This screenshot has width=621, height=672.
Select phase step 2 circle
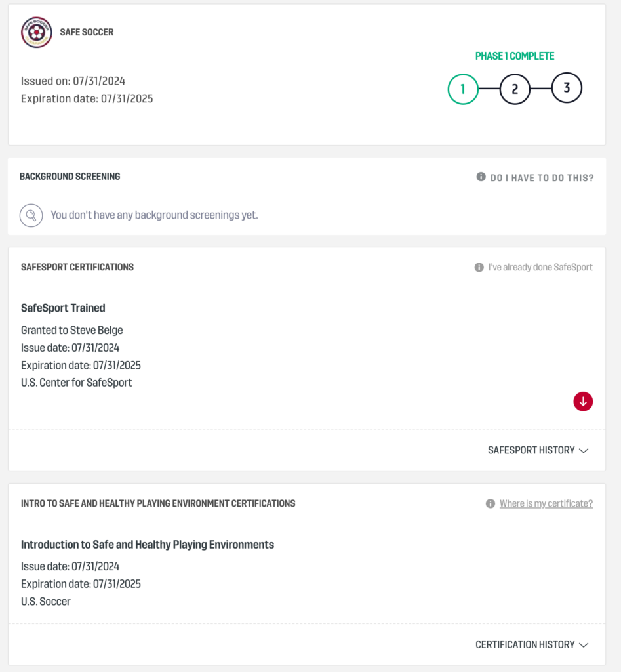pyautogui.click(x=515, y=89)
